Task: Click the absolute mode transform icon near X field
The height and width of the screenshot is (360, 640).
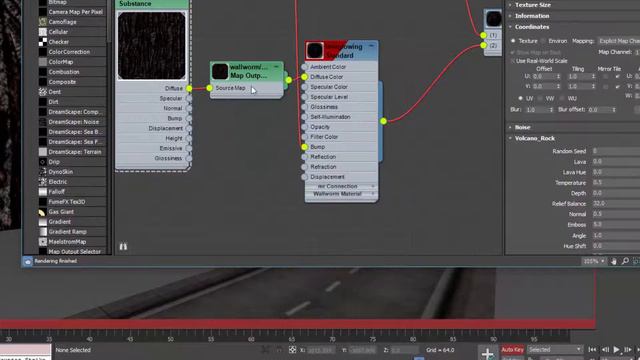Action: point(292,350)
